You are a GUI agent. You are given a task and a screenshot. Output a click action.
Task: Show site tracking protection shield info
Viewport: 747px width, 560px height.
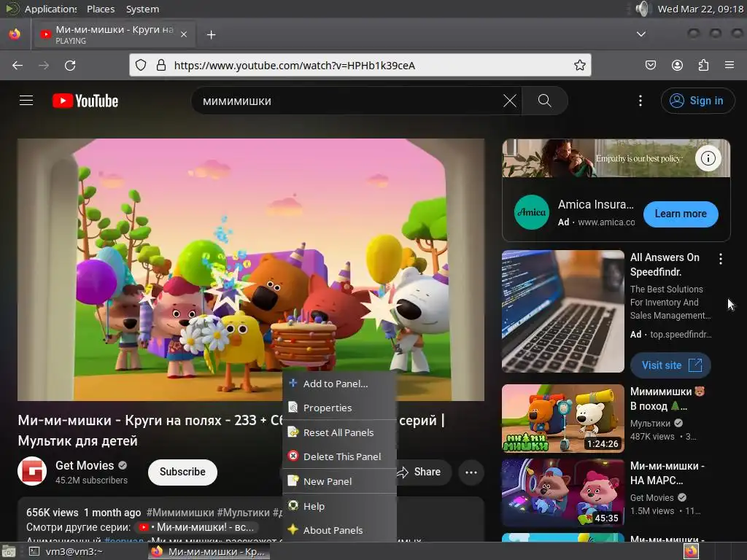[x=141, y=65]
